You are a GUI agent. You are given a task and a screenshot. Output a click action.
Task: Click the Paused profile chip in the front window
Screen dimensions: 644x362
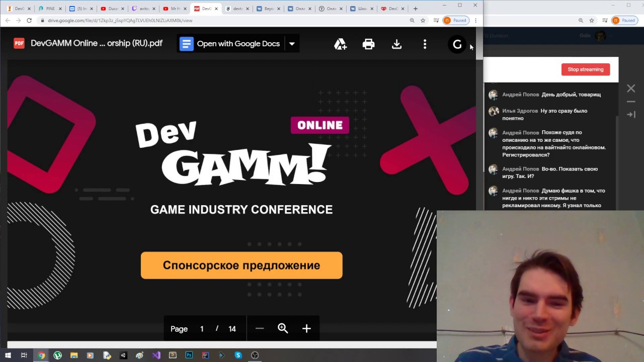456,21
